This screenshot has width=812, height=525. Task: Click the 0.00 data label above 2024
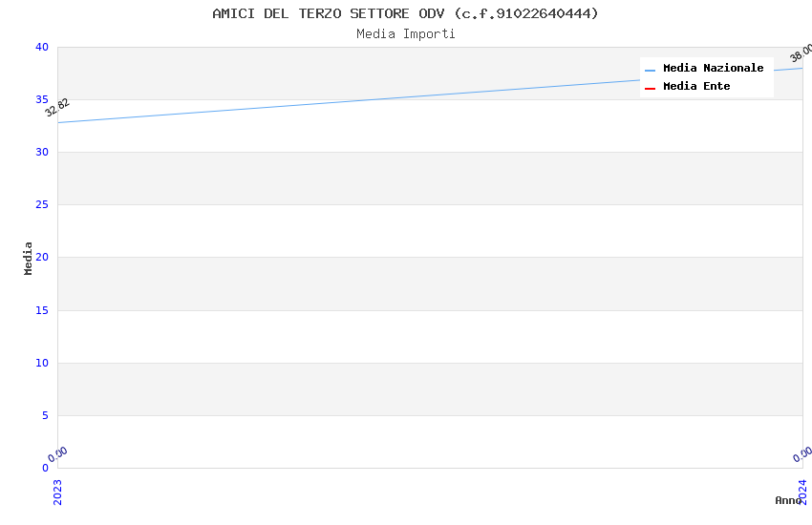click(803, 454)
